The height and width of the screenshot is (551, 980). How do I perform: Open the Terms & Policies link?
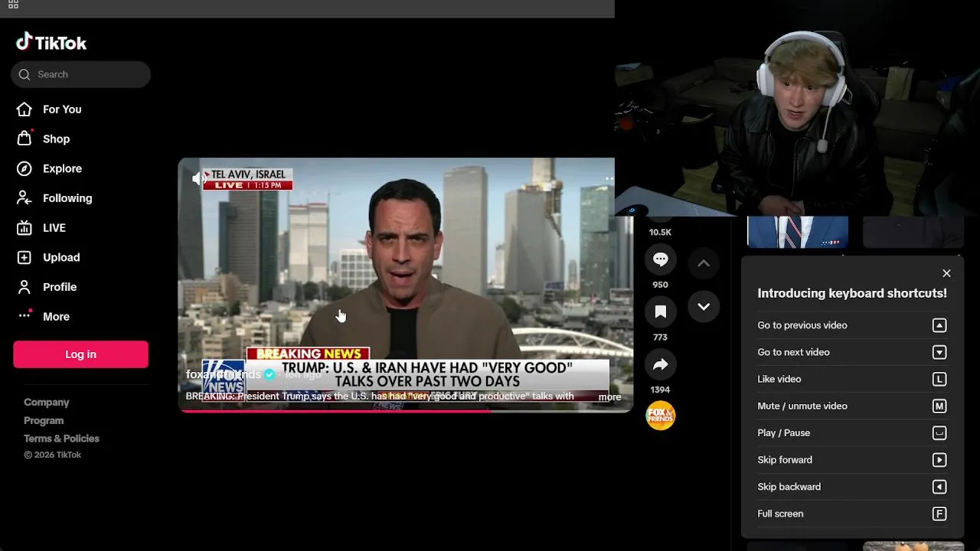tap(61, 439)
